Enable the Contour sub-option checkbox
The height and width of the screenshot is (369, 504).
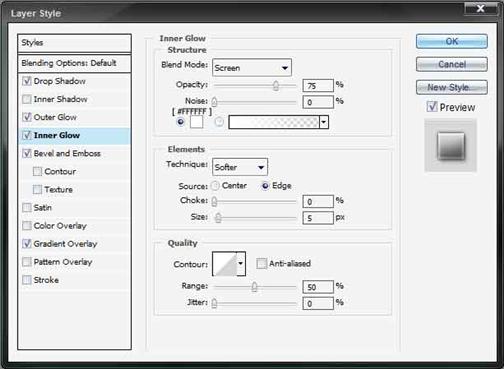pos(37,171)
